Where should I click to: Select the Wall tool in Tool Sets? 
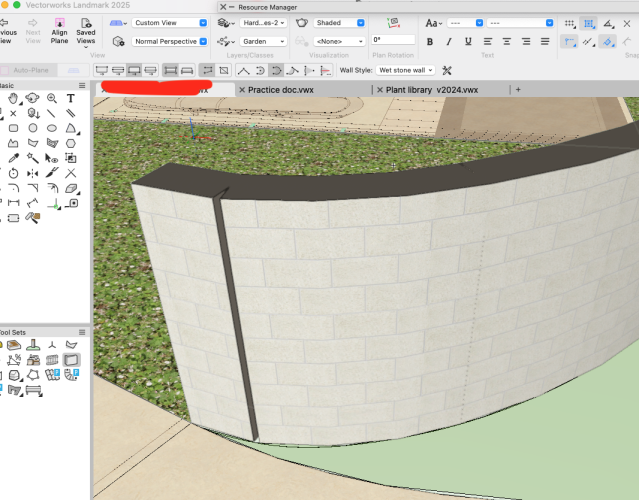click(x=71, y=360)
